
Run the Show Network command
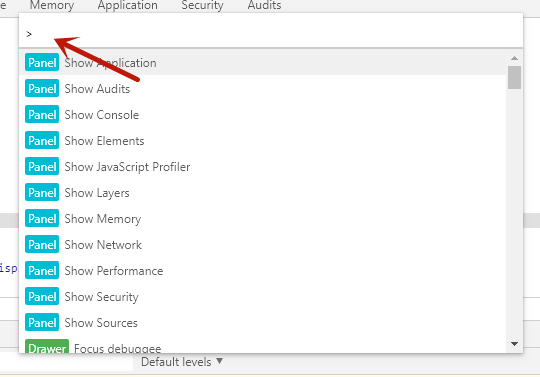(x=262, y=244)
